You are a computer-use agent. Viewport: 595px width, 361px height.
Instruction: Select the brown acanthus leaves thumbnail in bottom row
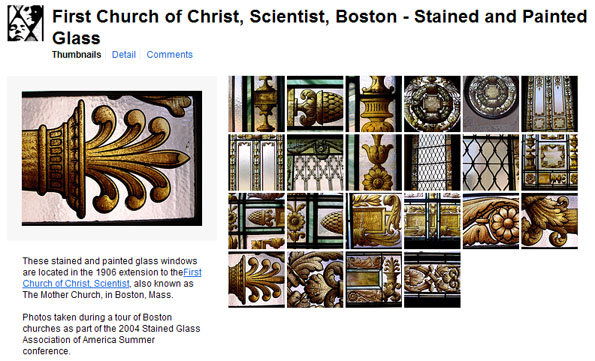[315, 279]
